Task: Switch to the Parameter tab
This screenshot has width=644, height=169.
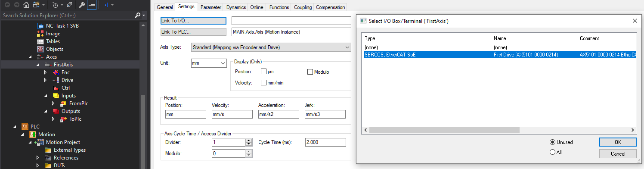Action: (211, 7)
